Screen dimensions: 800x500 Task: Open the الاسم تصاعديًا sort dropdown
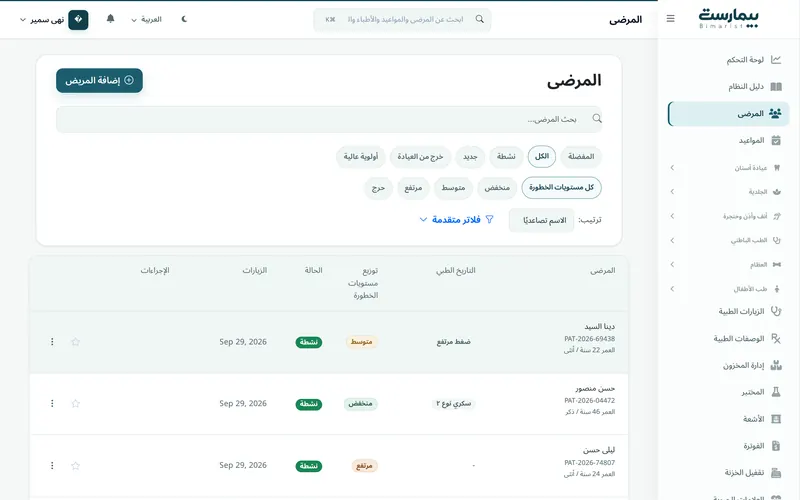(x=541, y=220)
